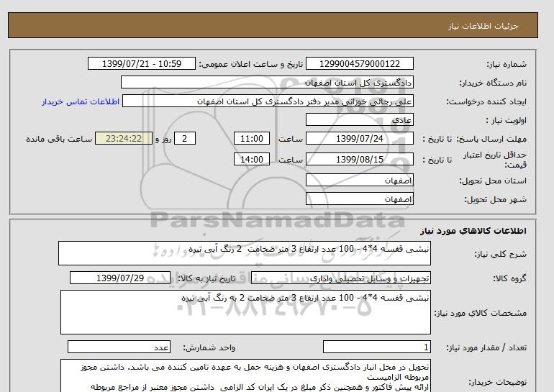Open the buyer contact information link
This screenshot has width=554, height=392.
pos(81,101)
